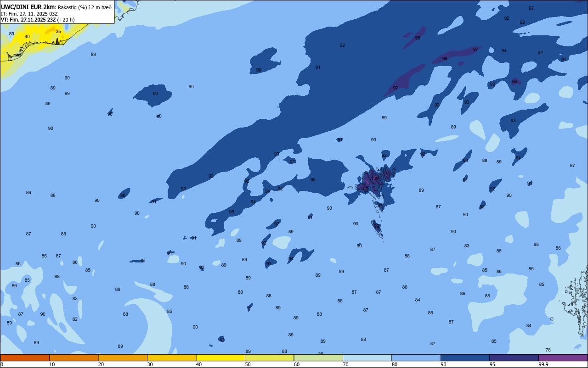The image size is (588, 368).
Task: Click the 10–20 orange legend segment
Action: coord(73,357)
